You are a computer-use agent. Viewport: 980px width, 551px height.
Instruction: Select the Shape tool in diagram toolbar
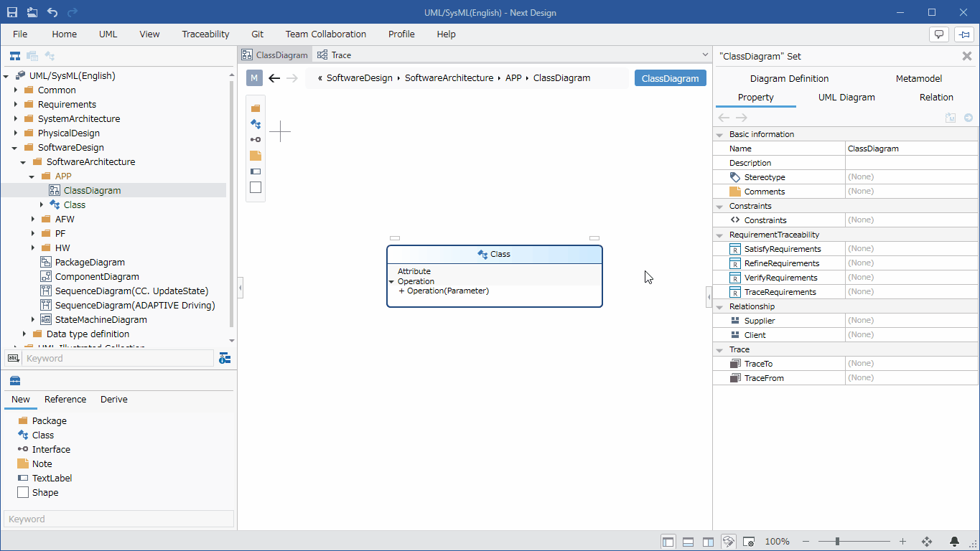click(256, 187)
